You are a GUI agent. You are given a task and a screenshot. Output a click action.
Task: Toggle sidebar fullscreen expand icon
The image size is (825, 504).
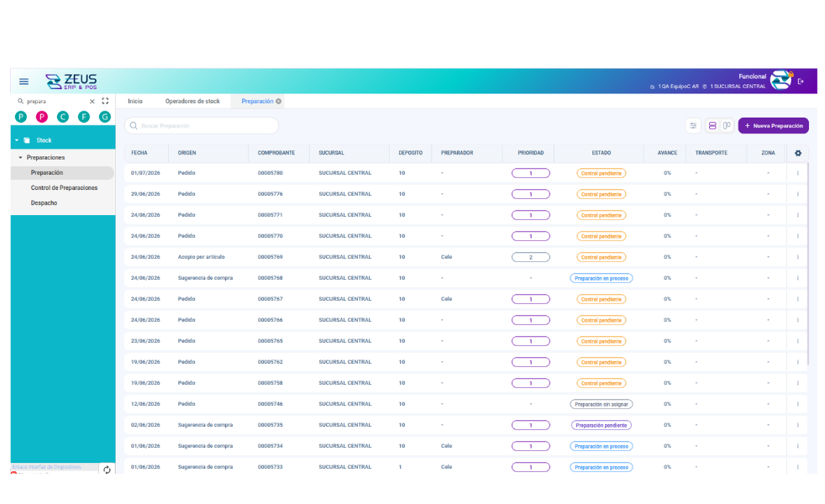point(105,101)
